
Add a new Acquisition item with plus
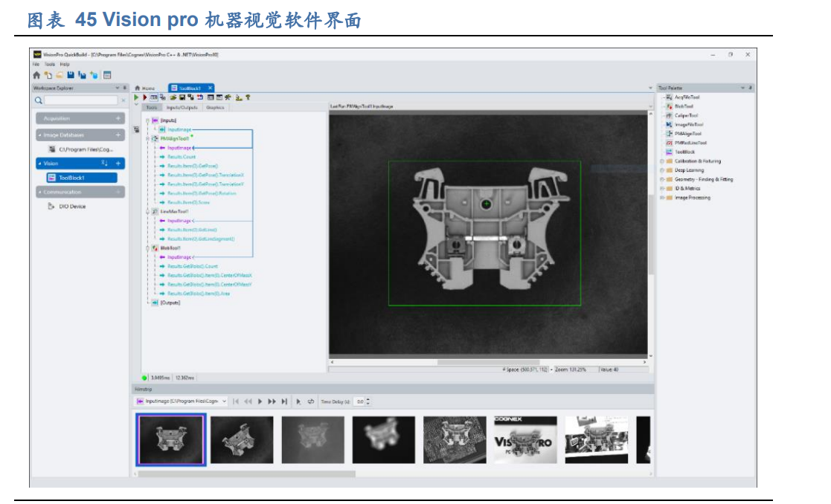[x=118, y=118]
